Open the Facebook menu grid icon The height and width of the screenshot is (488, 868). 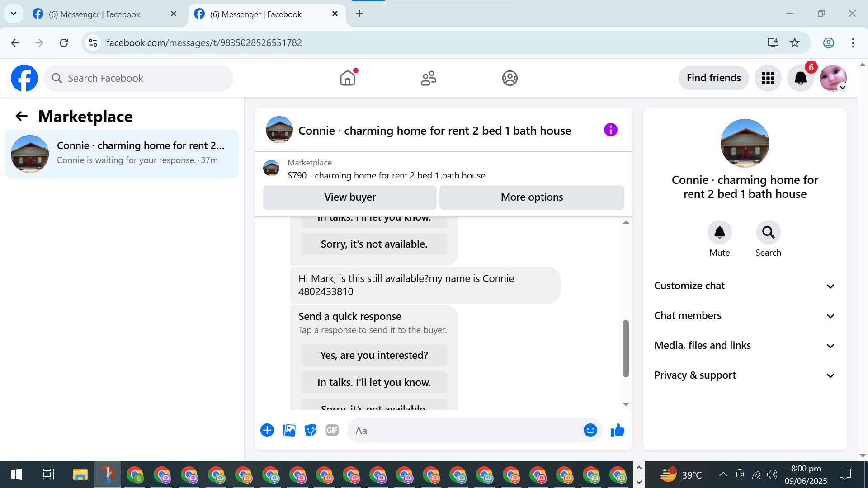point(768,78)
